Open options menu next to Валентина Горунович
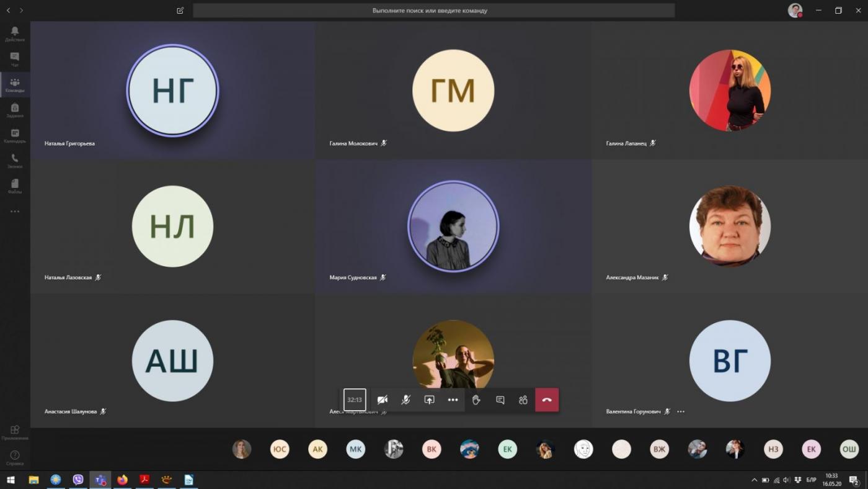 681,411
